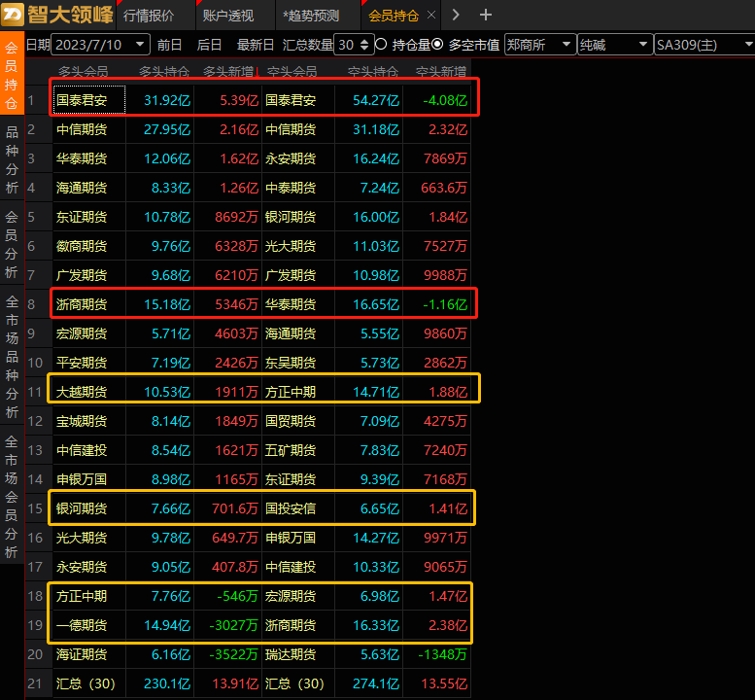Sort by the 空头新增 column header

(x=440, y=72)
